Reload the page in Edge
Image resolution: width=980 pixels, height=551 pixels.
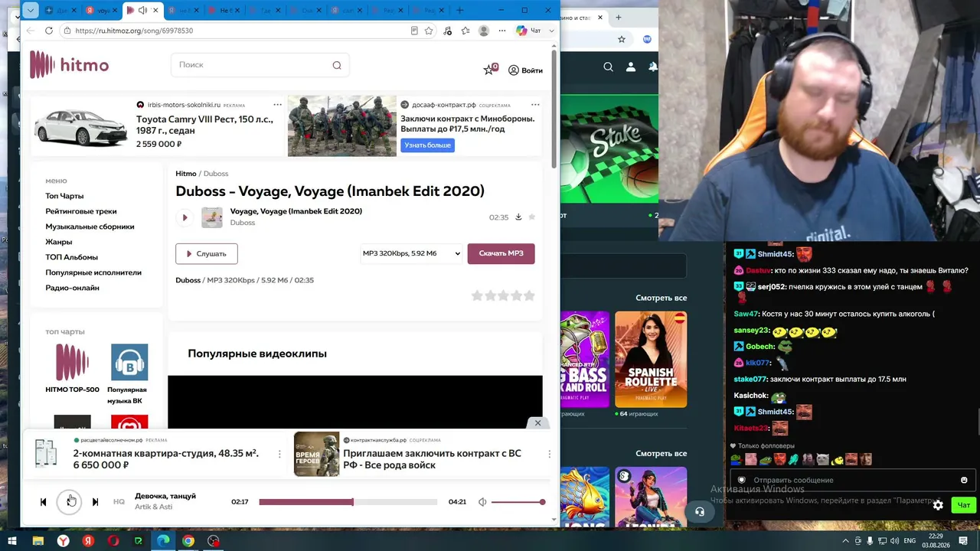click(x=48, y=31)
